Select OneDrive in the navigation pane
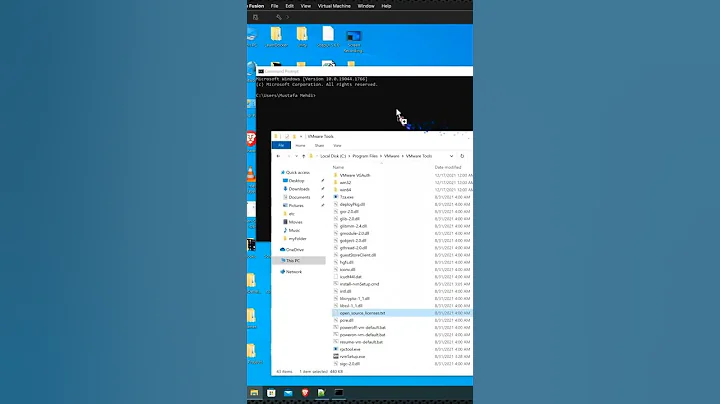 point(295,250)
